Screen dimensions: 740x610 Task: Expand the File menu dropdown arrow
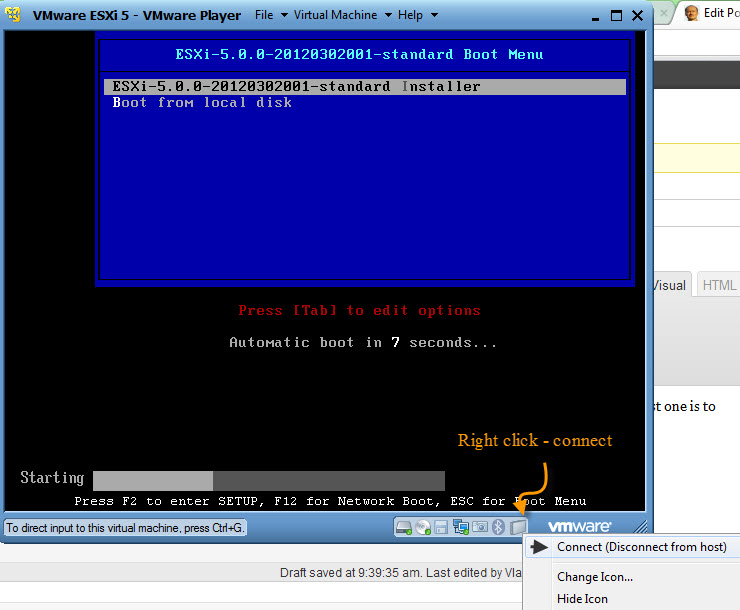pyautogui.click(x=284, y=15)
